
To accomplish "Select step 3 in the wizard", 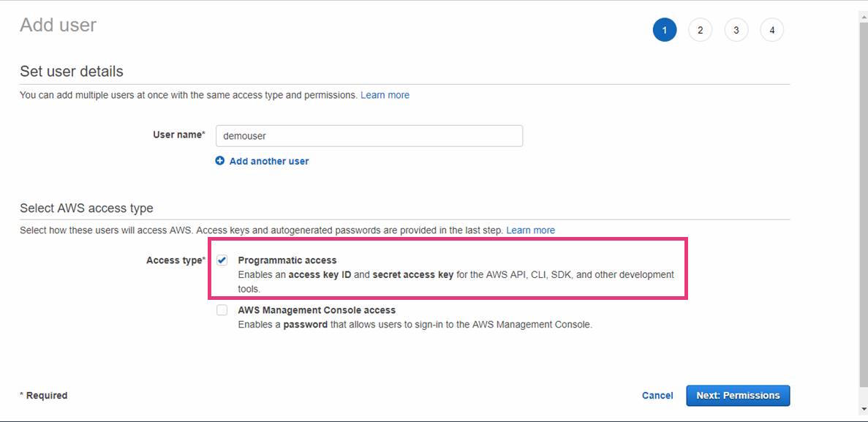I will pyautogui.click(x=736, y=30).
